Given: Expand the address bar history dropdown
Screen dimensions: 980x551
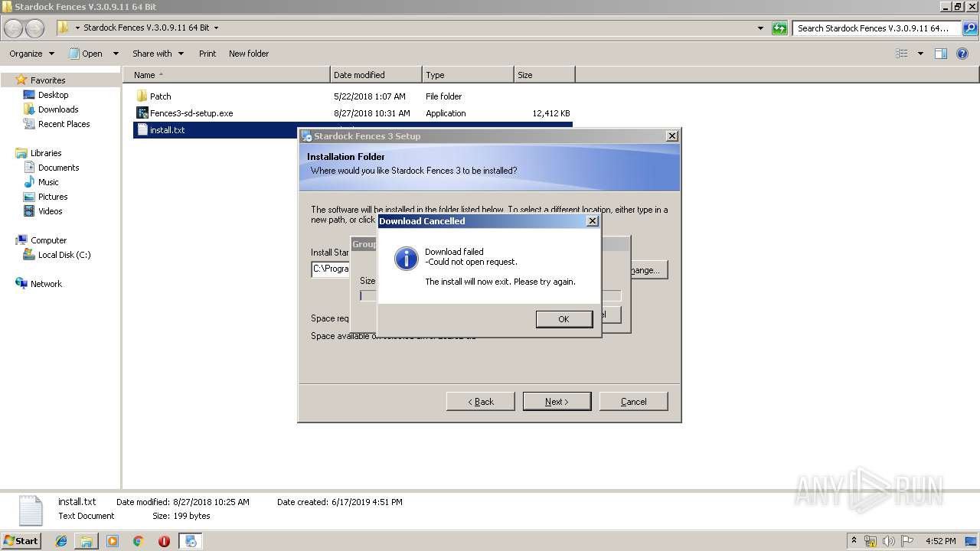Looking at the screenshot, I should pyautogui.click(x=760, y=28).
